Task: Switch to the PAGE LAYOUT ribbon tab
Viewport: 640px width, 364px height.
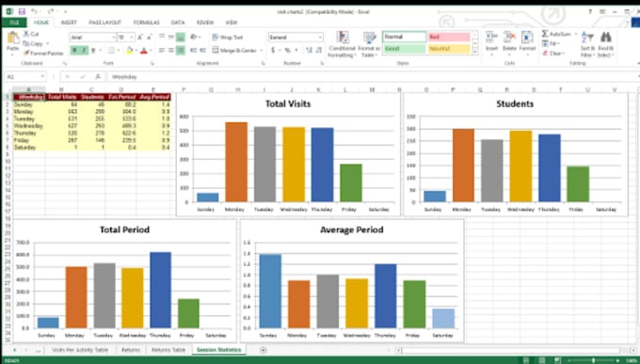Action: [x=105, y=23]
